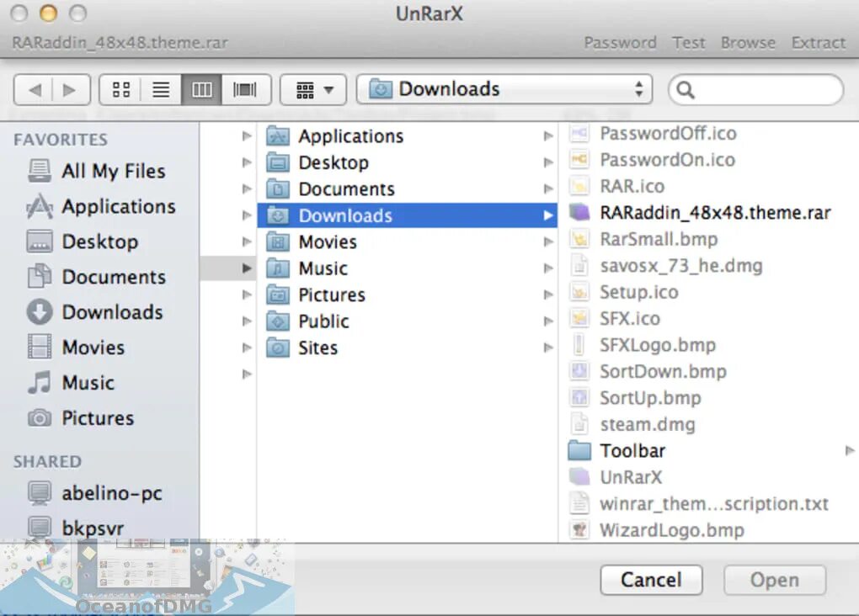Screen dimensions: 859x616
Task: Click the Open button
Action: pos(775,580)
